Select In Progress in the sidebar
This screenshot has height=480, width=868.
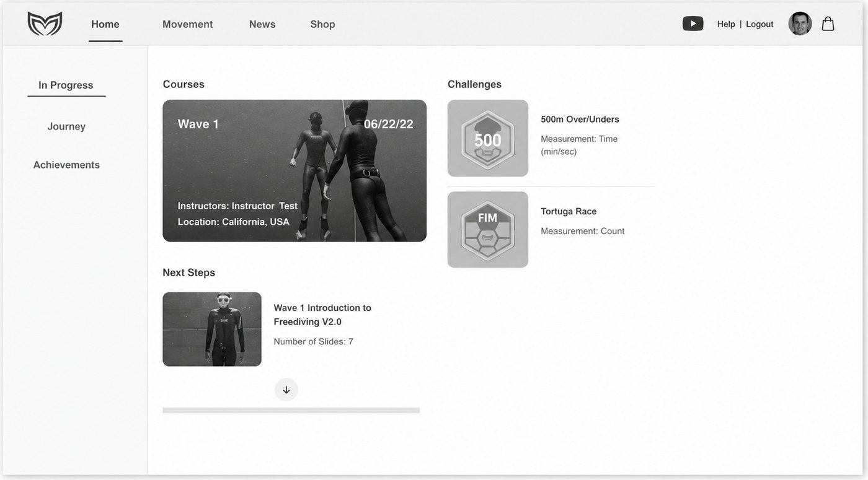(66, 85)
